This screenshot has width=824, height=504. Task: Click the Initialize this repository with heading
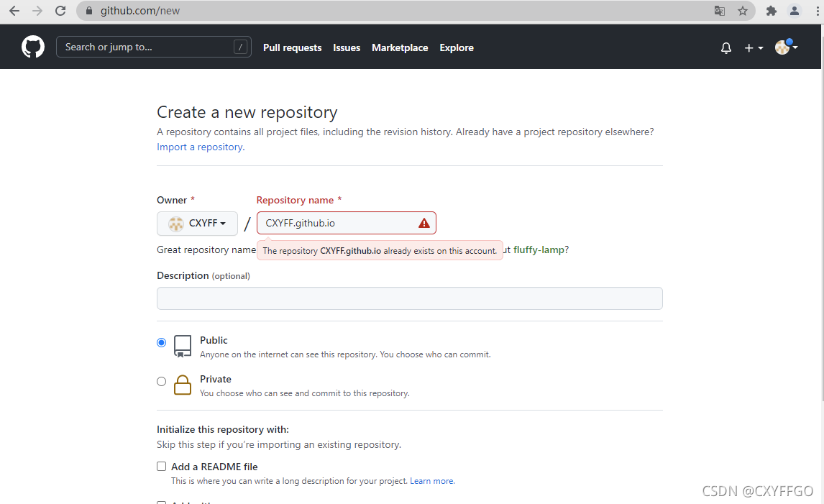pyautogui.click(x=223, y=429)
